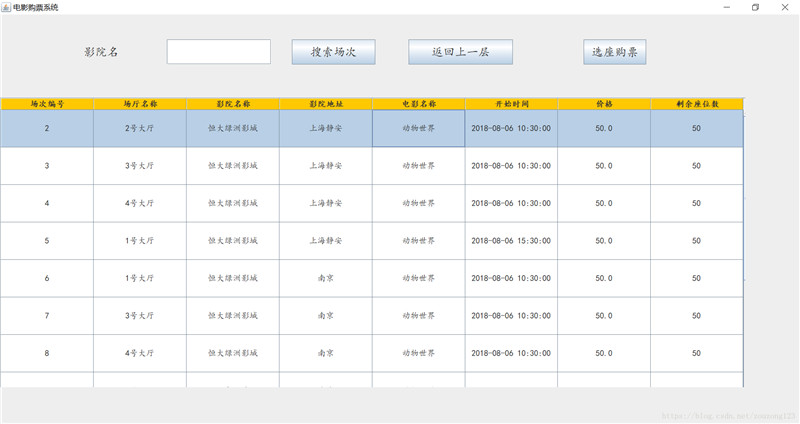
Task: Click the 搜索场次 button
Action: 334,52
